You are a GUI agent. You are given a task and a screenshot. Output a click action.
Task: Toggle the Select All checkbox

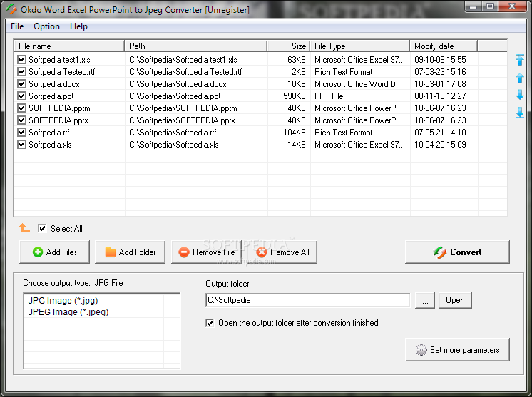pos(42,228)
